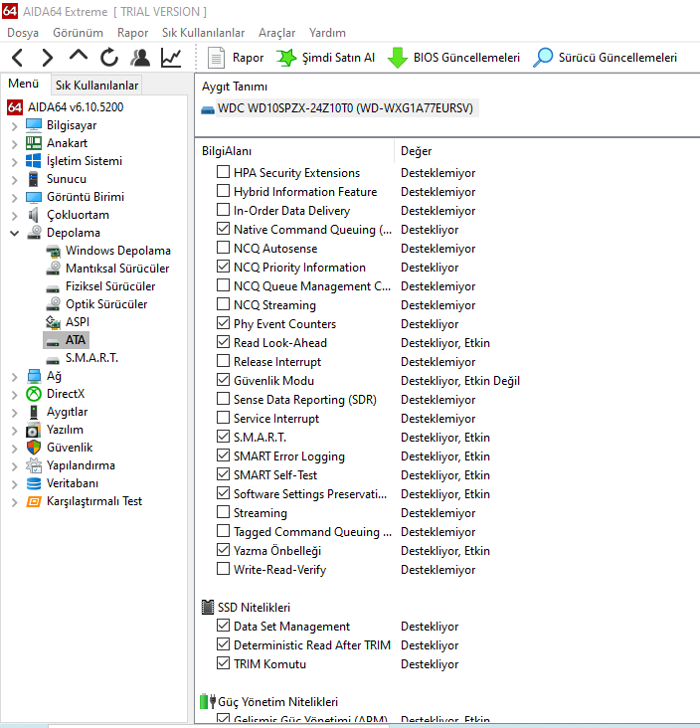Click the Değer column header
The width and height of the screenshot is (700, 728).
pos(416,151)
